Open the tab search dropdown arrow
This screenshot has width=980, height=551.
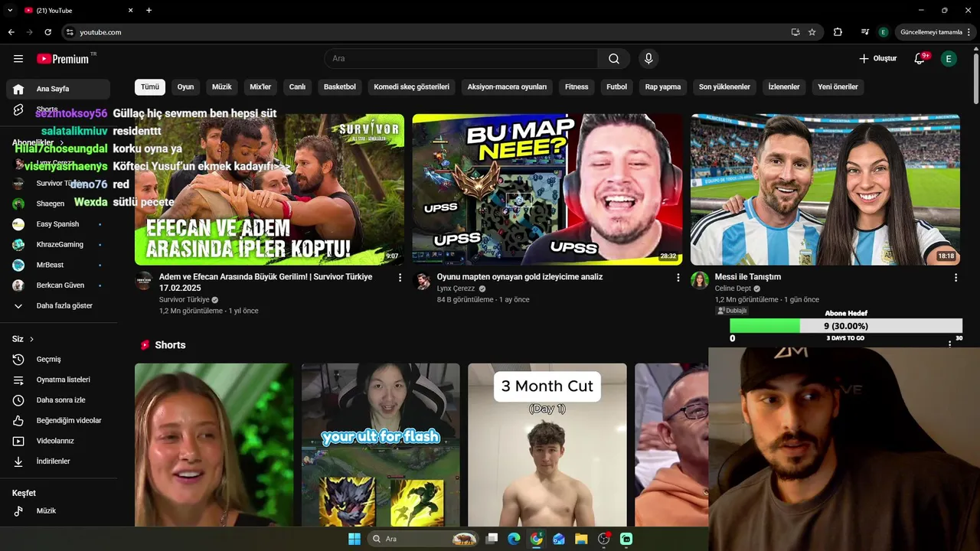coord(10,10)
